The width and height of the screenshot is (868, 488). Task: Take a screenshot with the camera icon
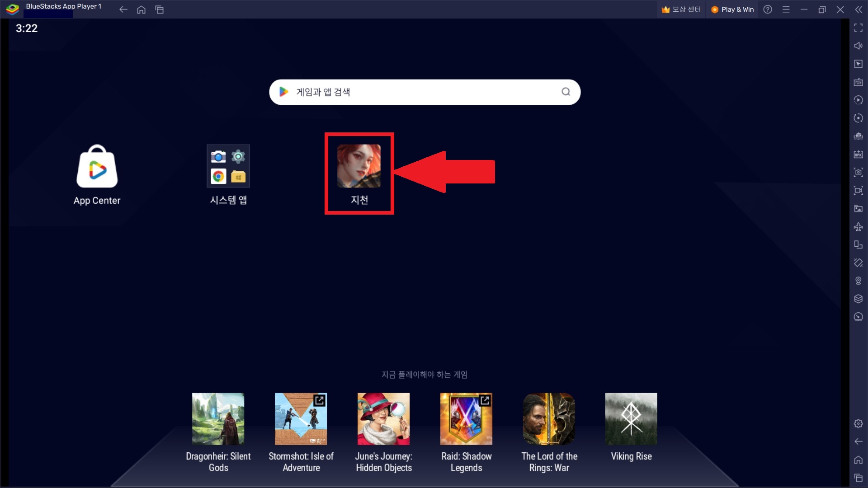tap(858, 173)
